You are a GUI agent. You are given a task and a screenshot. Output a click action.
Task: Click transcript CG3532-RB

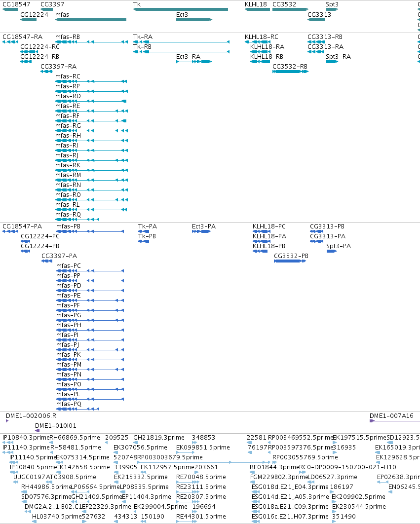pyautogui.click(x=290, y=72)
